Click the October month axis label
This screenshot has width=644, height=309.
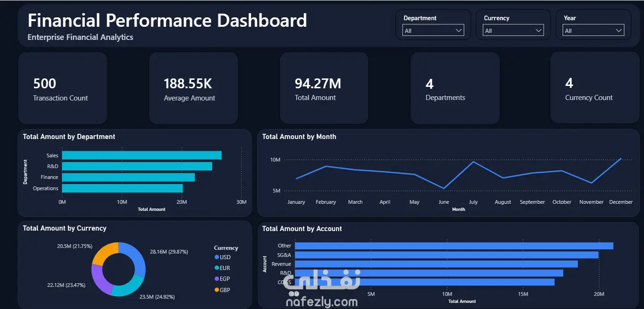coord(562,202)
